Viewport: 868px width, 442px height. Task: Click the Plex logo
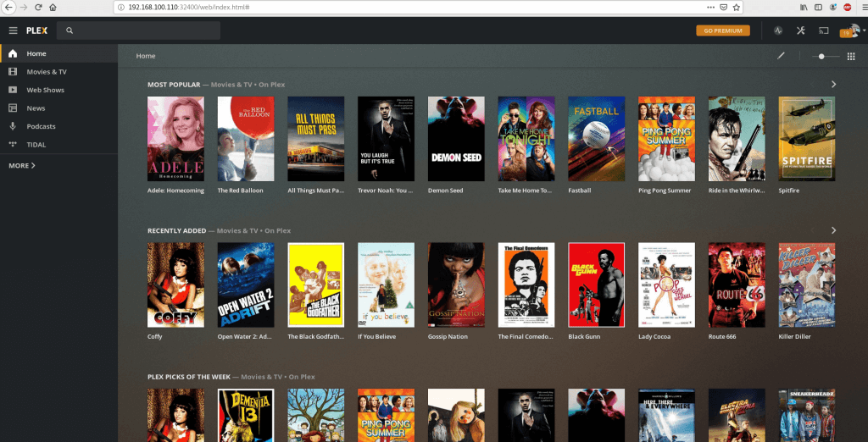pyautogui.click(x=37, y=30)
